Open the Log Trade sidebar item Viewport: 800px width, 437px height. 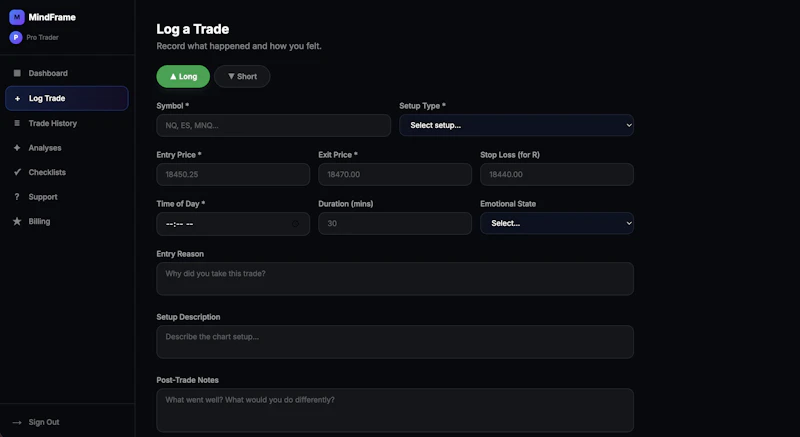coord(67,98)
